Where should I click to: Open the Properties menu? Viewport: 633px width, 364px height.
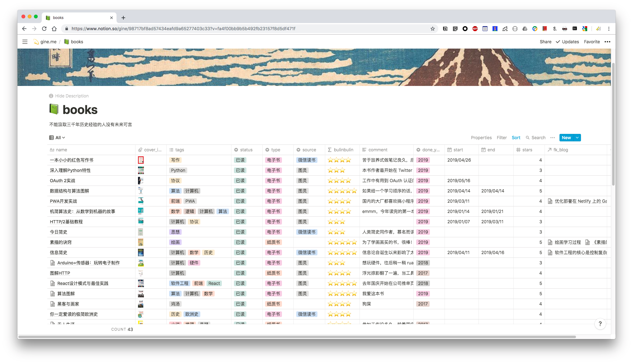point(481,138)
